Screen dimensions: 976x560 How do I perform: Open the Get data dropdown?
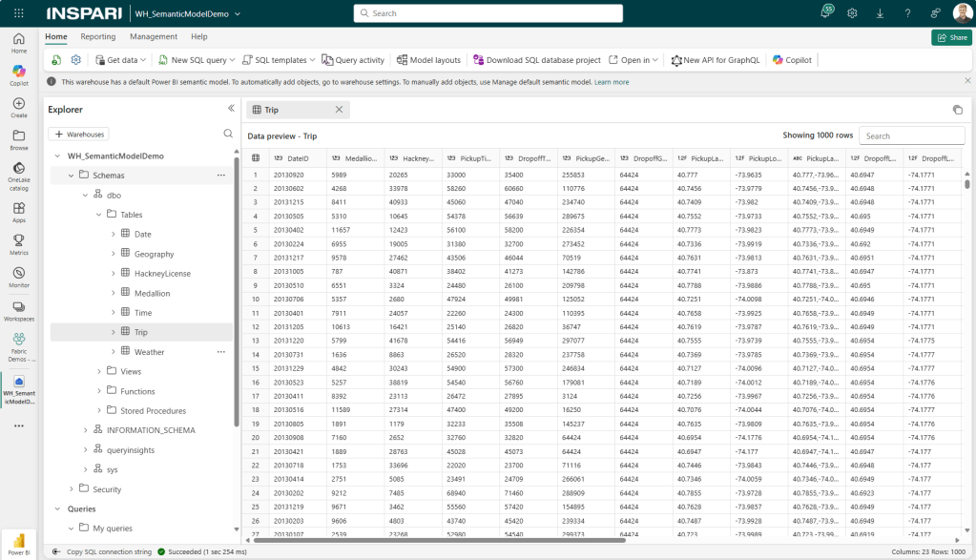tap(121, 60)
